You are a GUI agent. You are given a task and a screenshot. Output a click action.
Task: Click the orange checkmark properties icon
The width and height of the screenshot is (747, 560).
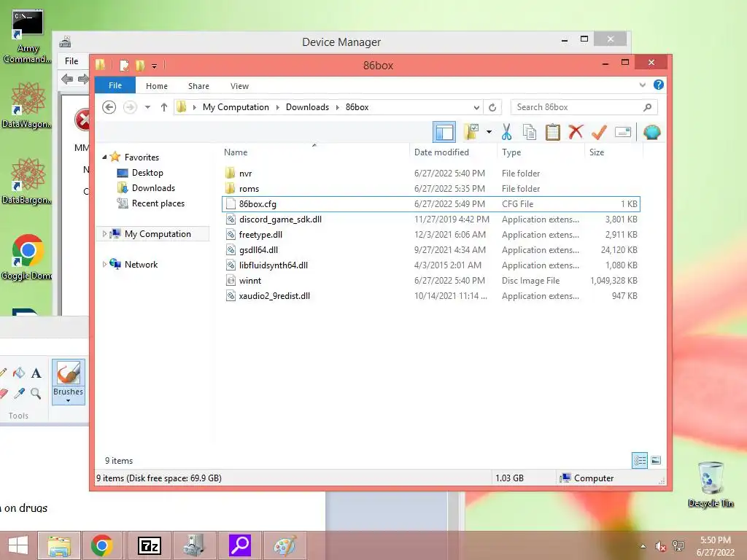pyautogui.click(x=599, y=132)
